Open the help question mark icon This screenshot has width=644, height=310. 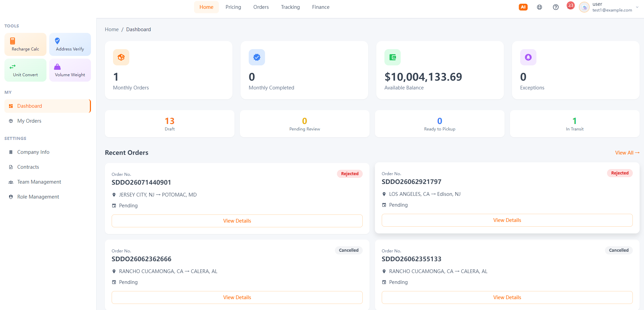[556, 7]
